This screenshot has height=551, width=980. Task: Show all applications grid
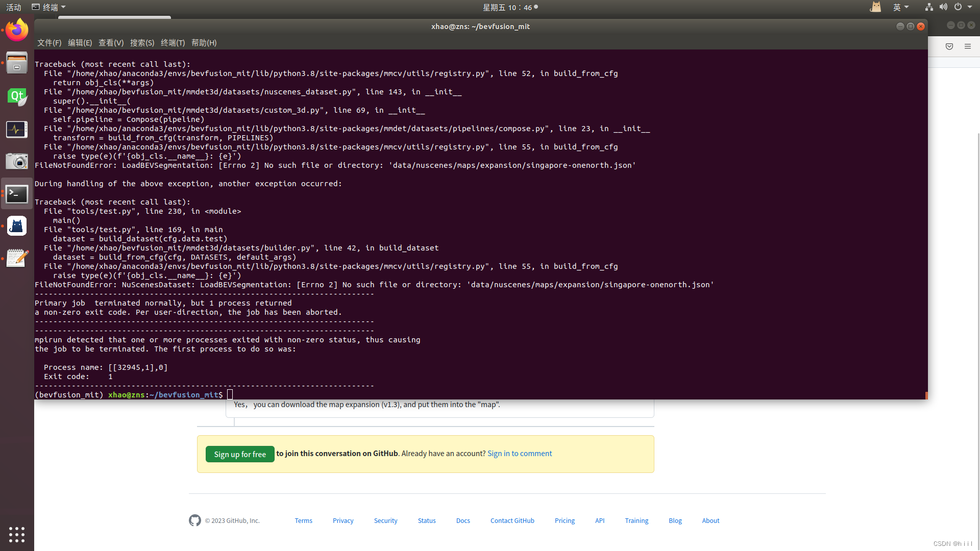[x=17, y=534]
